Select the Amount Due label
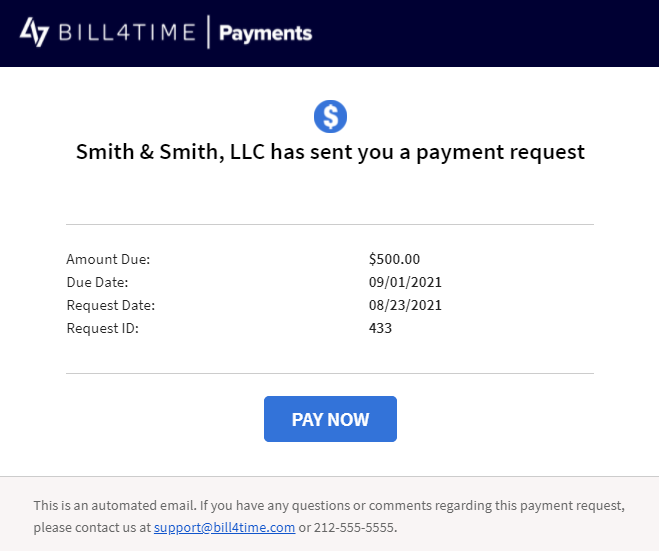This screenshot has width=659, height=551. [108, 259]
